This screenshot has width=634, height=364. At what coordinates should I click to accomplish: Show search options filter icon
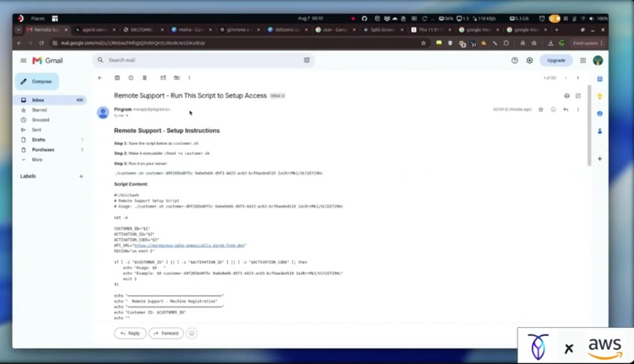tap(307, 61)
